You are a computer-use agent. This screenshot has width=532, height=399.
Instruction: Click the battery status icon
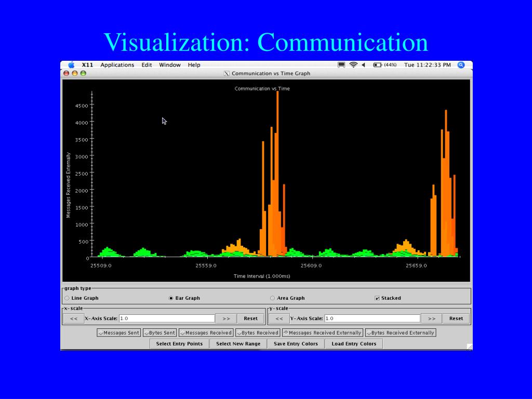(x=377, y=65)
